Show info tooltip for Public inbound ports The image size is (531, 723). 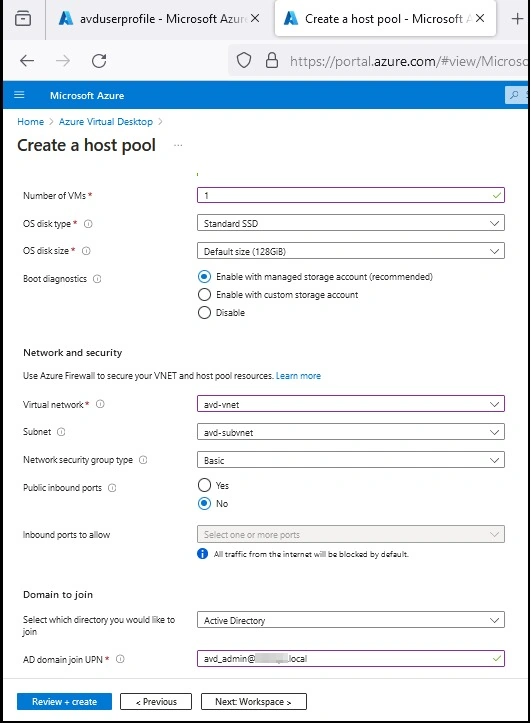(112, 488)
